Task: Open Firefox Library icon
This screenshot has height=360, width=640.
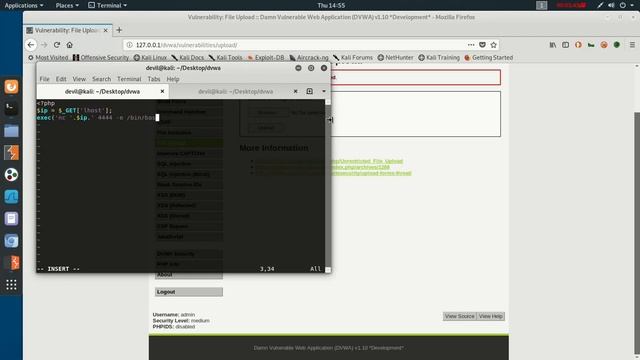Action: [553, 45]
